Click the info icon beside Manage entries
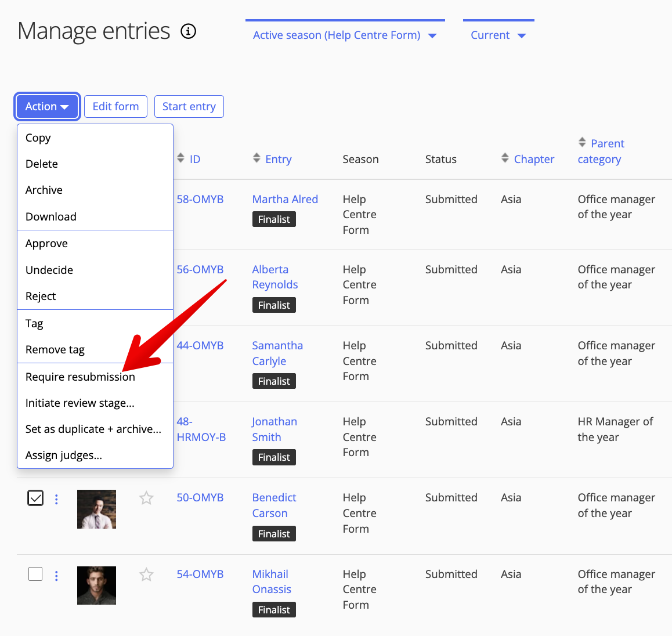The width and height of the screenshot is (672, 636). (188, 31)
